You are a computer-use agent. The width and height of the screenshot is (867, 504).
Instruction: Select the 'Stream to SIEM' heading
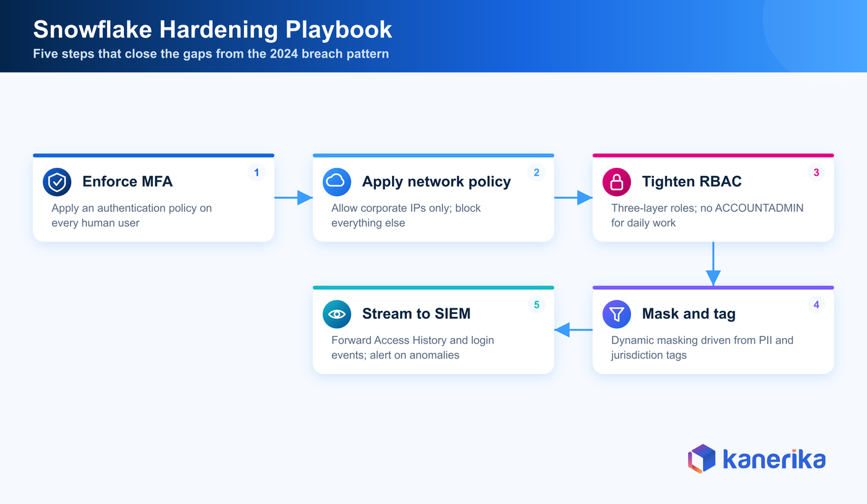[x=416, y=313]
